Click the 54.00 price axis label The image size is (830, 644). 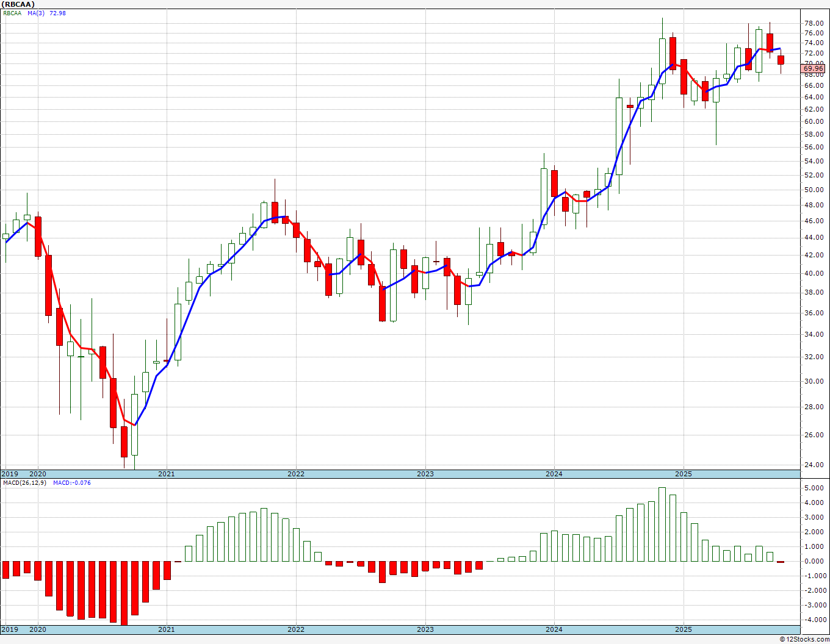pos(814,161)
